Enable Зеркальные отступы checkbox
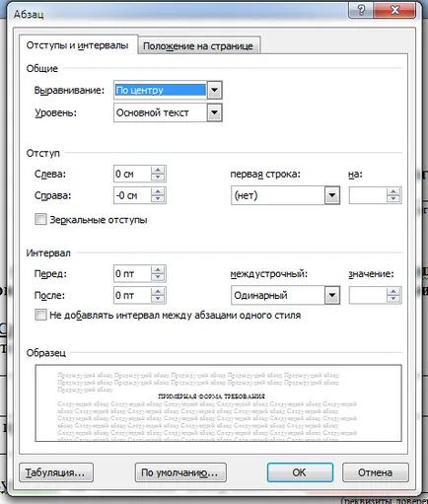 click(x=40, y=219)
